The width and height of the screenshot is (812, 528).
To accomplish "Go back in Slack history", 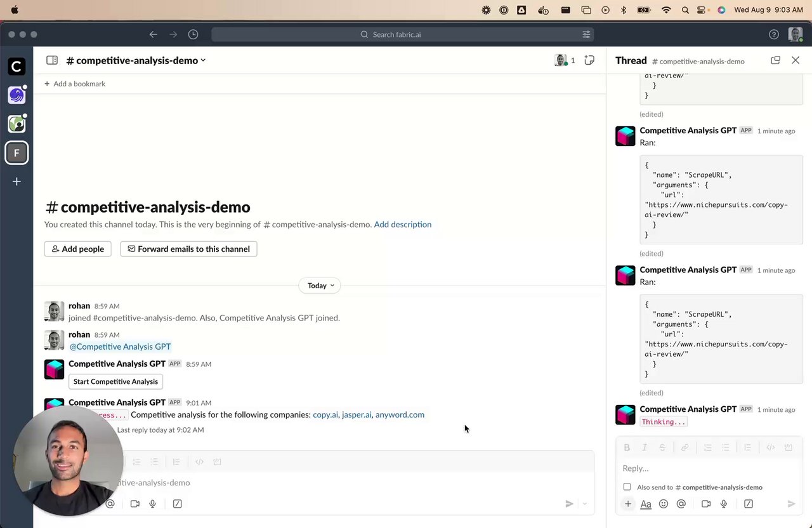I will [153, 34].
